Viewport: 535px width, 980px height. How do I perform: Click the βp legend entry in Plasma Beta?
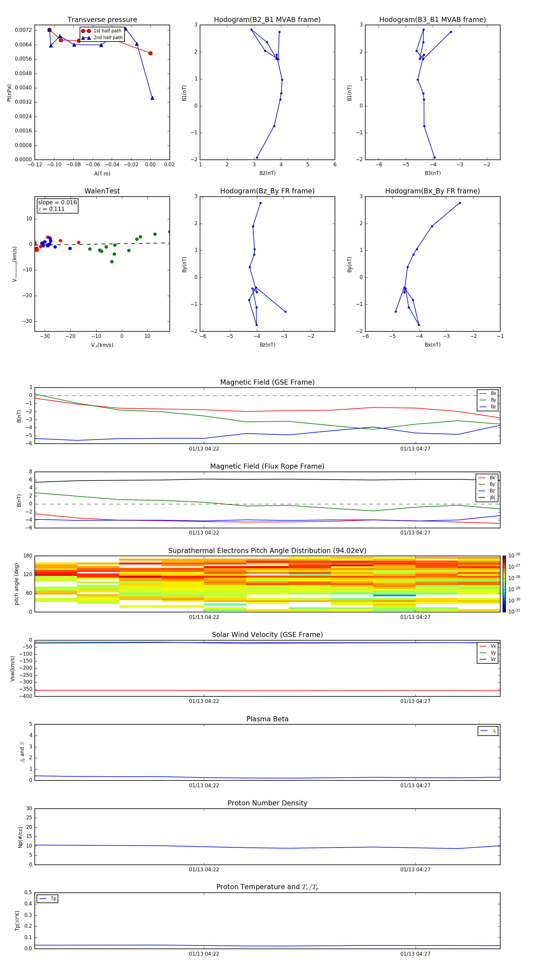[488, 731]
